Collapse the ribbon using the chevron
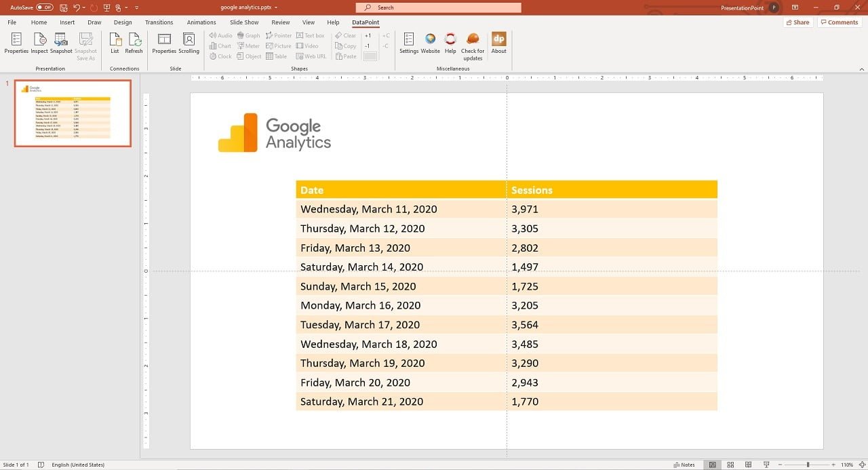Image resolution: width=868 pixels, height=470 pixels. [861, 68]
